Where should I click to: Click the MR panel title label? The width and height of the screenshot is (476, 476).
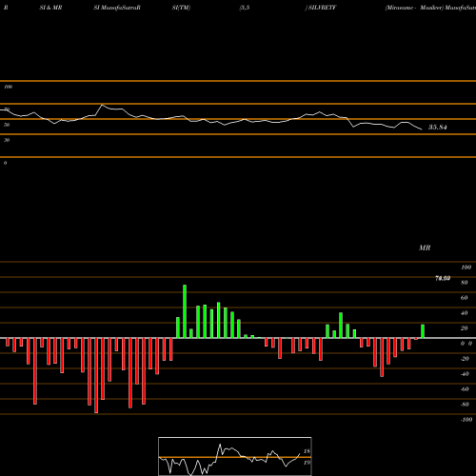425,248
